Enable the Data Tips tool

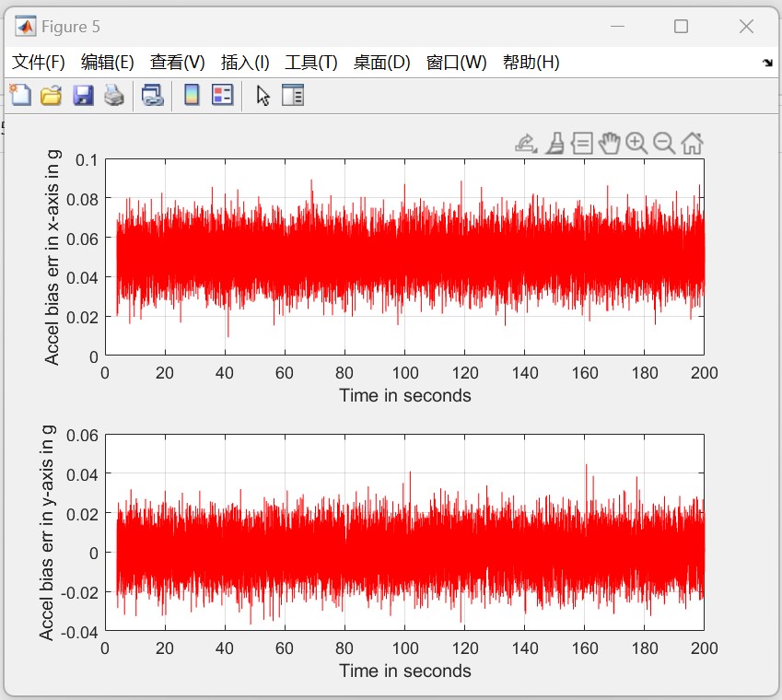pos(582,144)
